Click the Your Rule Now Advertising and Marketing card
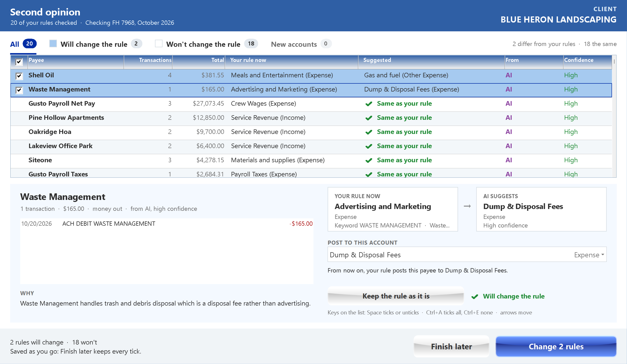The width and height of the screenshot is (627, 364). tap(393, 209)
